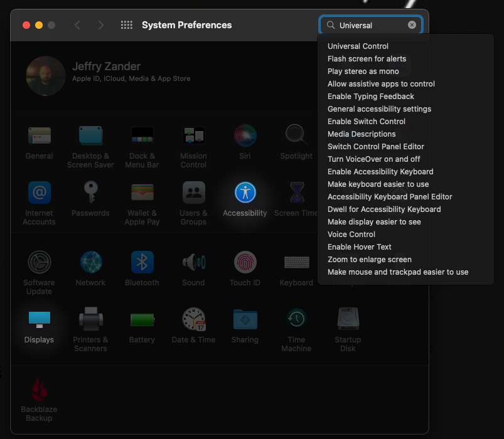Pick Make display easier to see
504x439 pixels.
374,221
